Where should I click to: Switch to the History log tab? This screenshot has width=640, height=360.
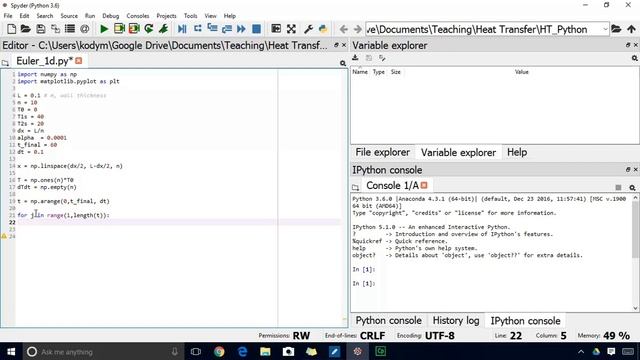(456, 321)
